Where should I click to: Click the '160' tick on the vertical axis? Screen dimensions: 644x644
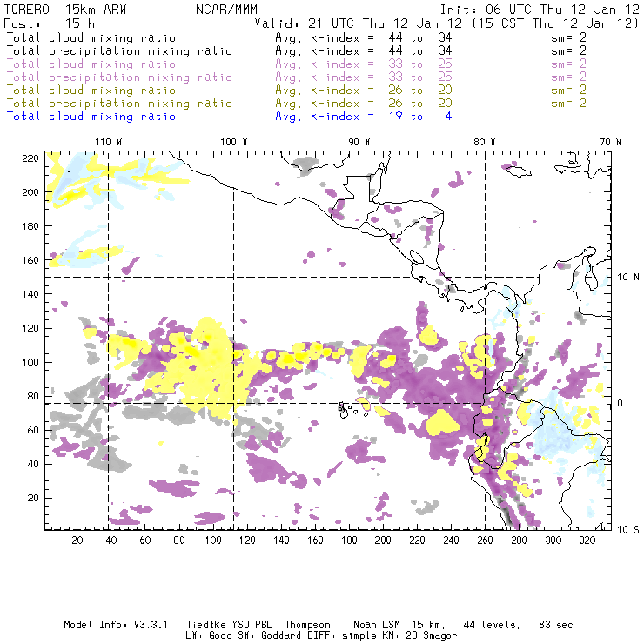(30, 260)
